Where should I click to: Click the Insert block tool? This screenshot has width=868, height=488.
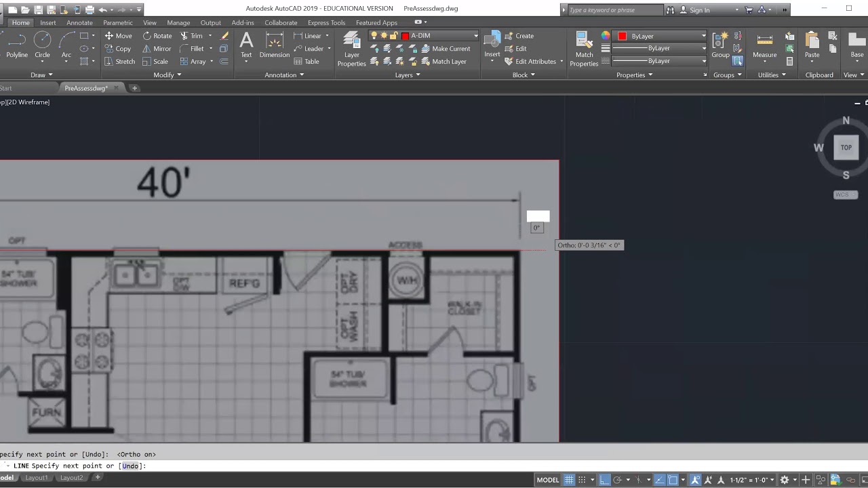(x=492, y=45)
